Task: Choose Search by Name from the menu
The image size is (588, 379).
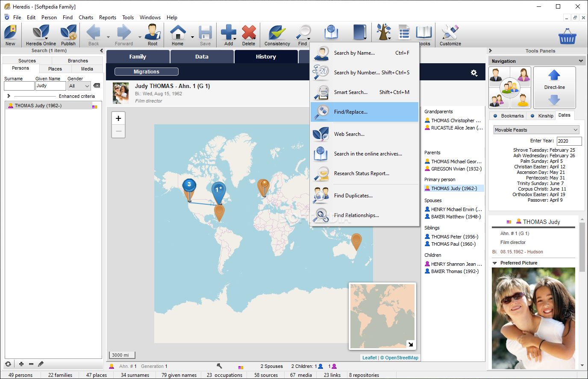Action: [x=365, y=53]
